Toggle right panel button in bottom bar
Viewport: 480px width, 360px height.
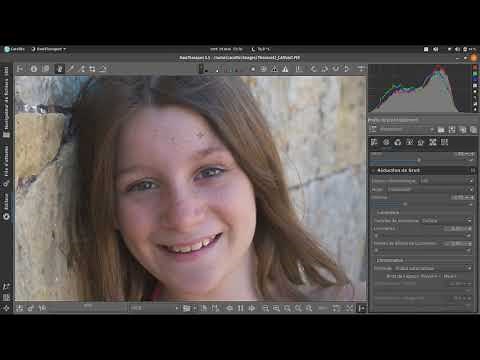point(362,308)
